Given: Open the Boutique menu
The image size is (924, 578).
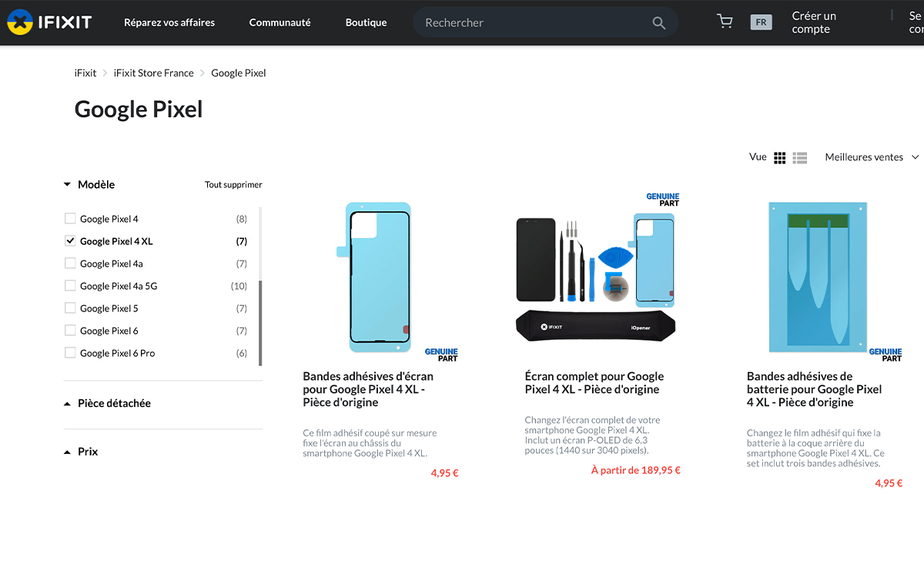Looking at the screenshot, I should click(x=366, y=22).
